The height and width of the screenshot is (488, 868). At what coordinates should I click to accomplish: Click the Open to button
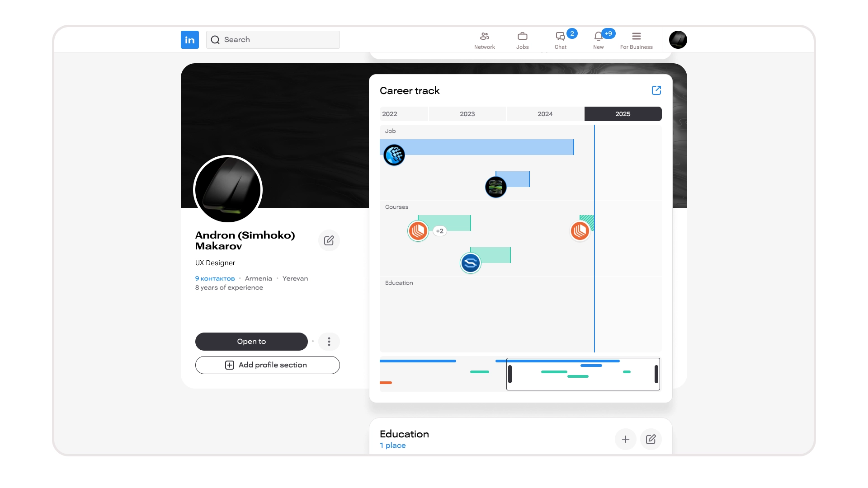point(251,342)
